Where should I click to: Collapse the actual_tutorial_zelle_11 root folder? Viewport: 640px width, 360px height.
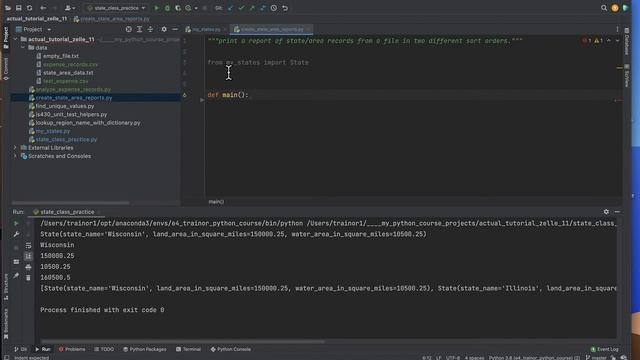tap(16, 39)
